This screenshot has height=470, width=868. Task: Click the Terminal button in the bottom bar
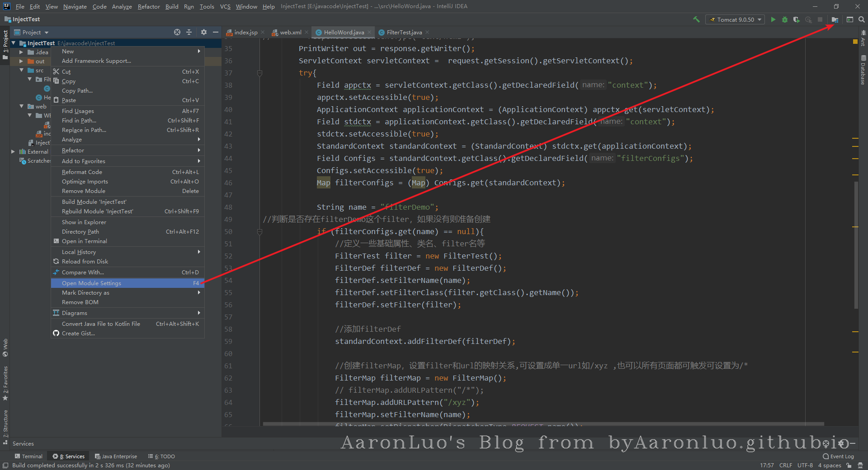click(28, 456)
